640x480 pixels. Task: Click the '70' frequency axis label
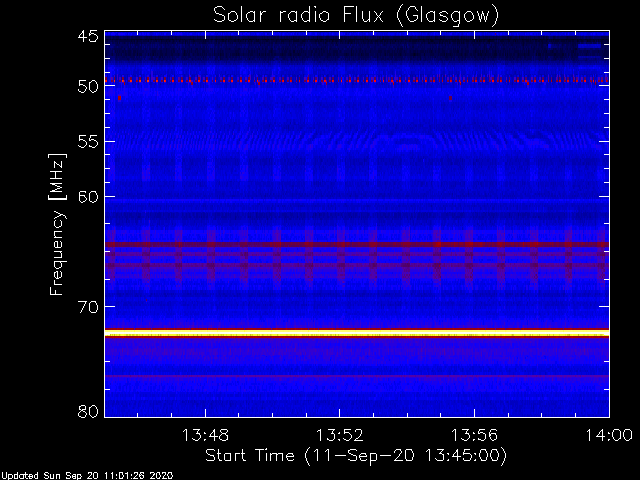(x=88, y=307)
